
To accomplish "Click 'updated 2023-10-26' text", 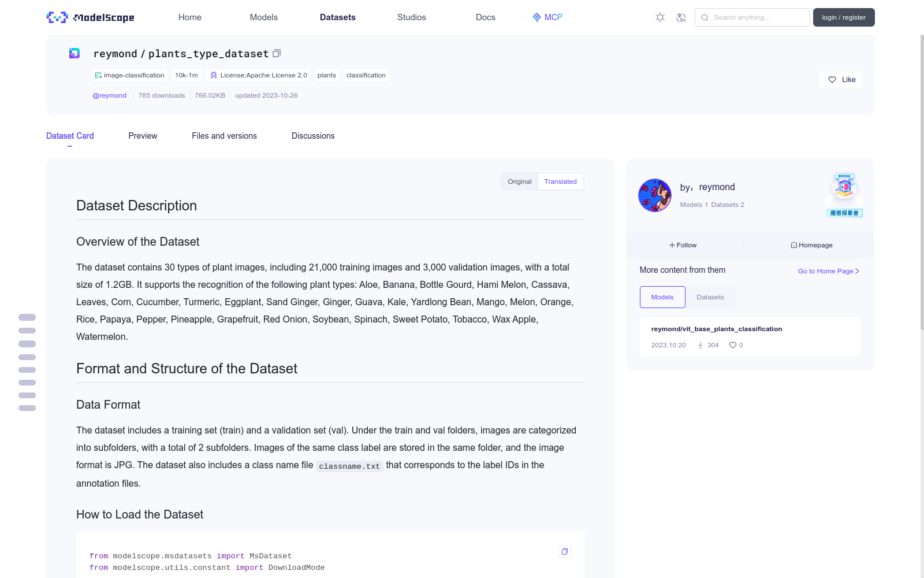I will pyautogui.click(x=266, y=95).
